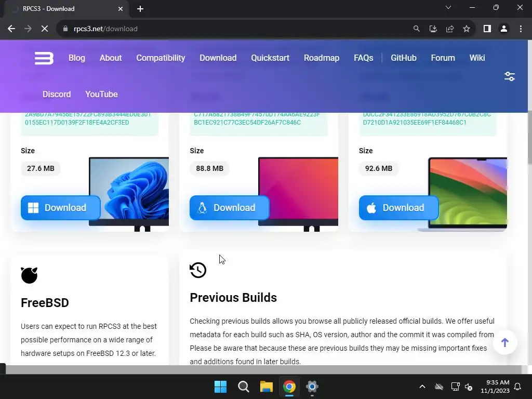
Task: Click the forward navigation arrow
Action: coord(28,29)
